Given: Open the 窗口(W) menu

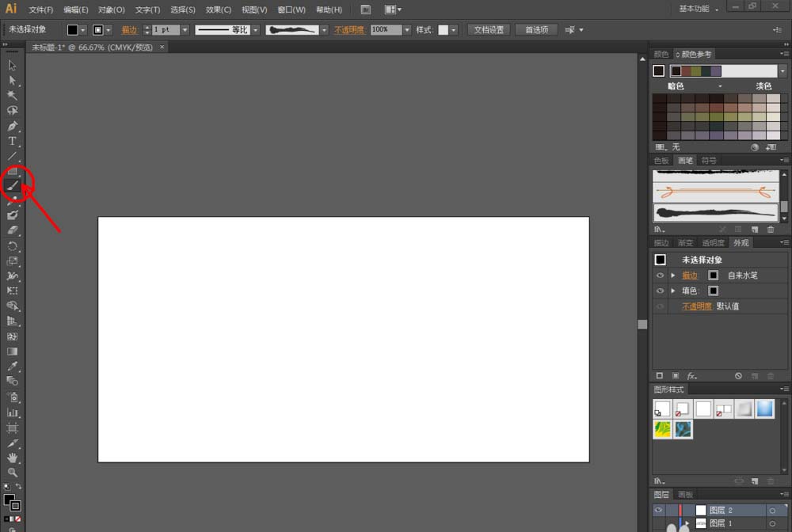Looking at the screenshot, I should tap(291, 9).
